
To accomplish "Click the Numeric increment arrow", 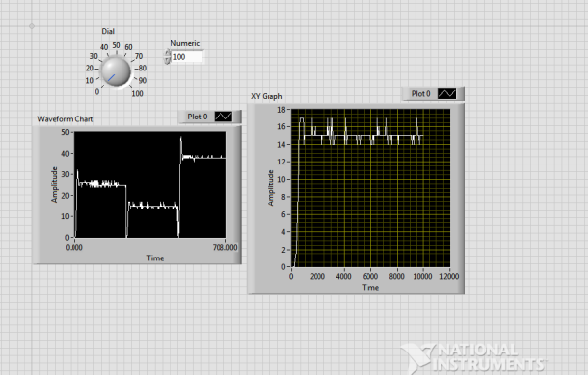I will coord(167,53).
